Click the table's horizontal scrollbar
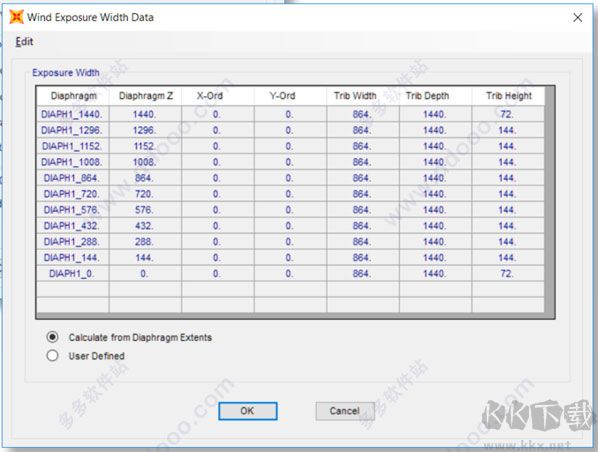Viewport: 598px width, 452px height. pyautogui.click(x=291, y=315)
